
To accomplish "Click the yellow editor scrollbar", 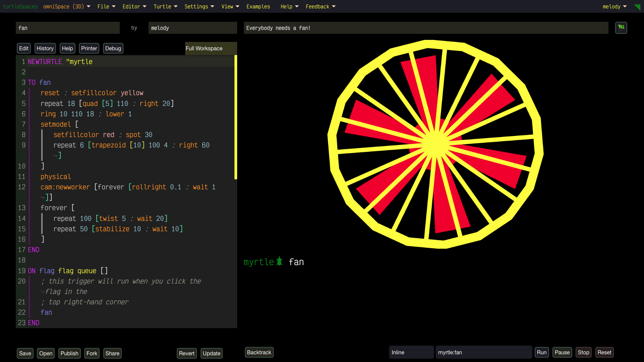I will pyautogui.click(x=236, y=117).
